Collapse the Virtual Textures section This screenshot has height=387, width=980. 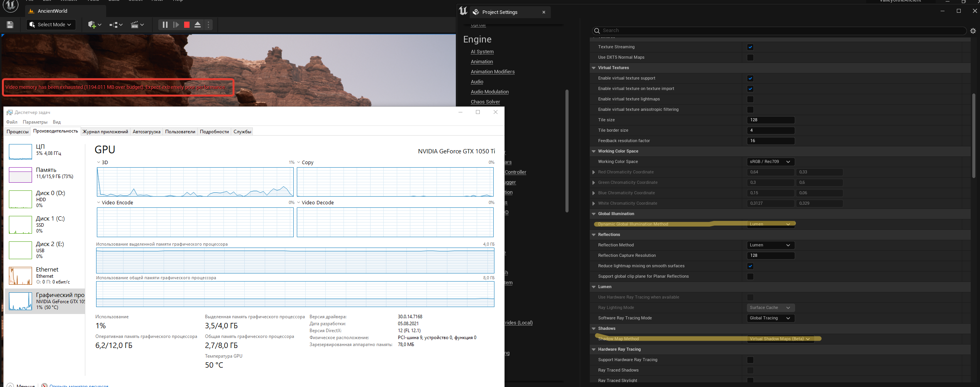click(594, 68)
